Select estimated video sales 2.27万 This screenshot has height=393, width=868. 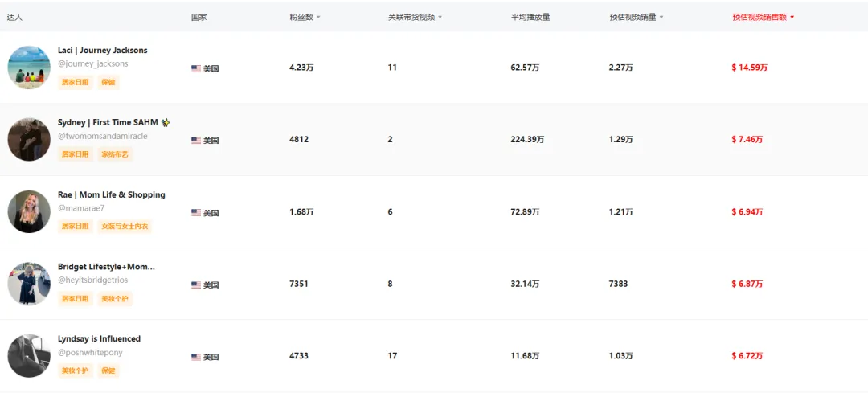(x=621, y=68)
